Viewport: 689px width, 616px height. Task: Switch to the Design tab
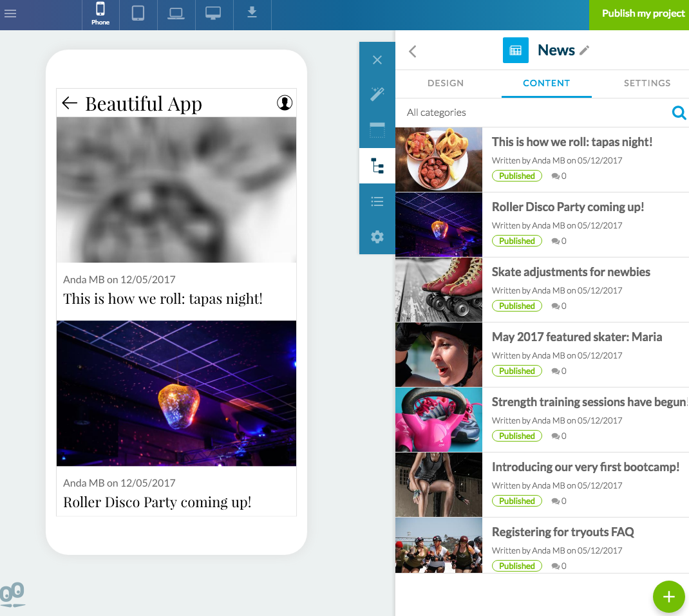(446, 83)
